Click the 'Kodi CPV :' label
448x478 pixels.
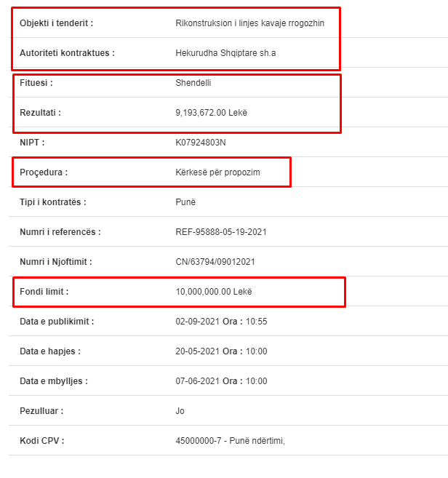click(x=42, y=441)
